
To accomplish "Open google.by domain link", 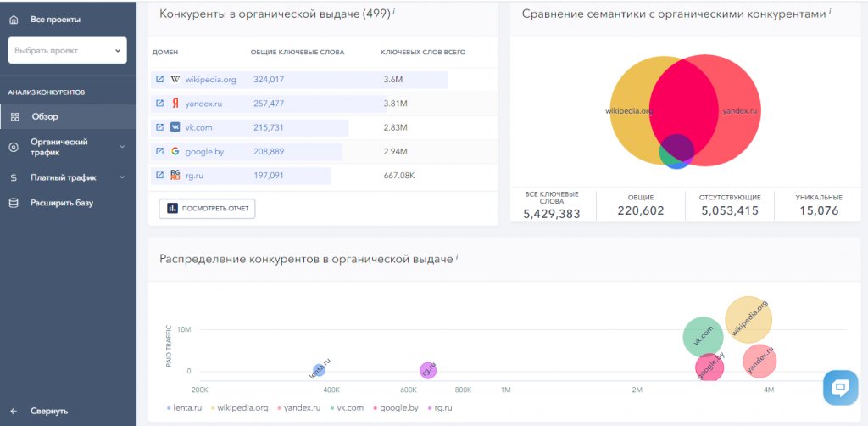I will click(204, 151).
